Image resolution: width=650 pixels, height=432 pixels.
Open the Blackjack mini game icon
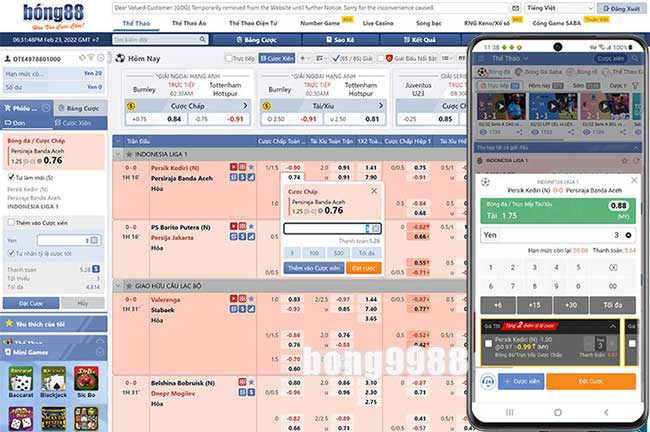click(x=53, y=379)
